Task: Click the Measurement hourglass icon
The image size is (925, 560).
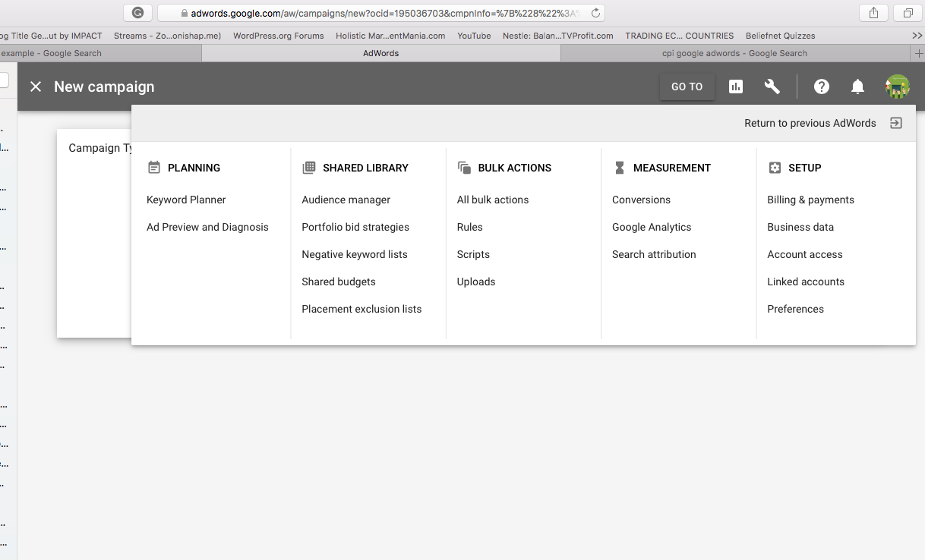Action: [620, 168]
